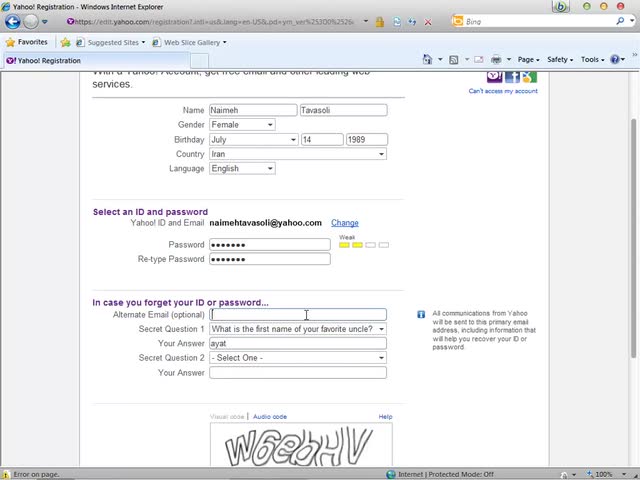
Task: Open the recent pages dropdown next to Forward
Action: [45, 22]
